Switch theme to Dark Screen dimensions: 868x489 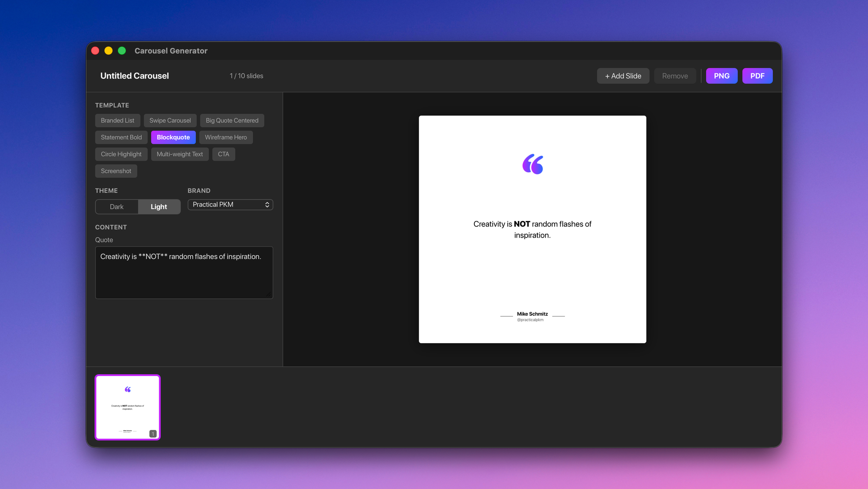pyautogui.click(x=116, y=207)
